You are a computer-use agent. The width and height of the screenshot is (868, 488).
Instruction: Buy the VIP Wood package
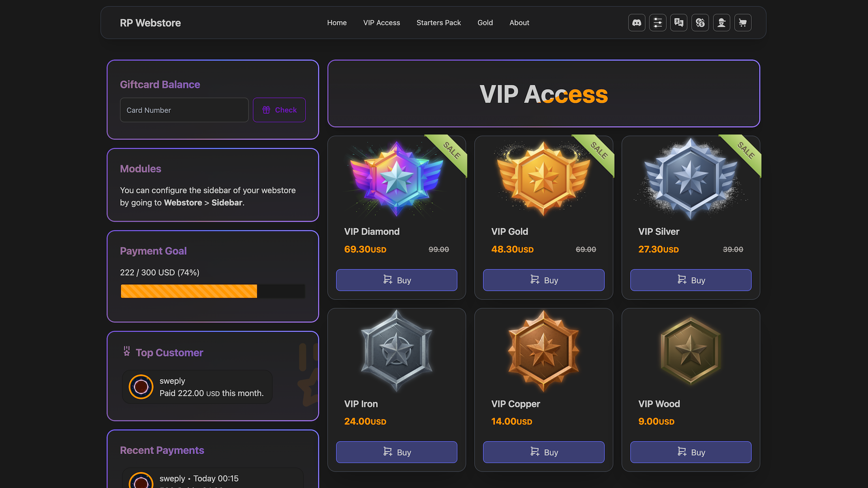click(691, 452)
